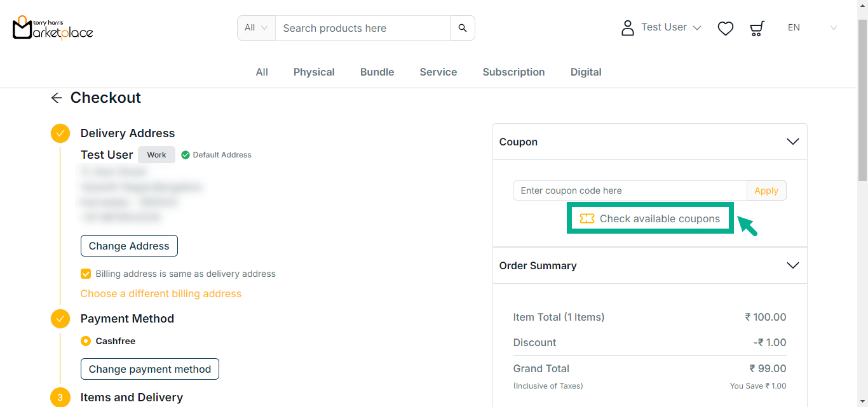The width and height of the screenshot is (868, 407).
Task: Open the EN language dropdown
Action: [812, 28]
